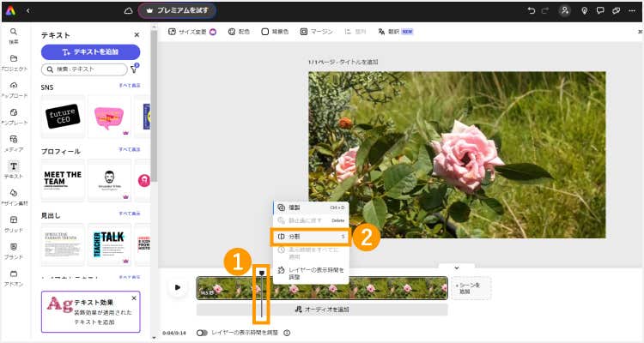Open the テキスト効果 promo card
Screen dimensions: 644x343
click(90, 312)
